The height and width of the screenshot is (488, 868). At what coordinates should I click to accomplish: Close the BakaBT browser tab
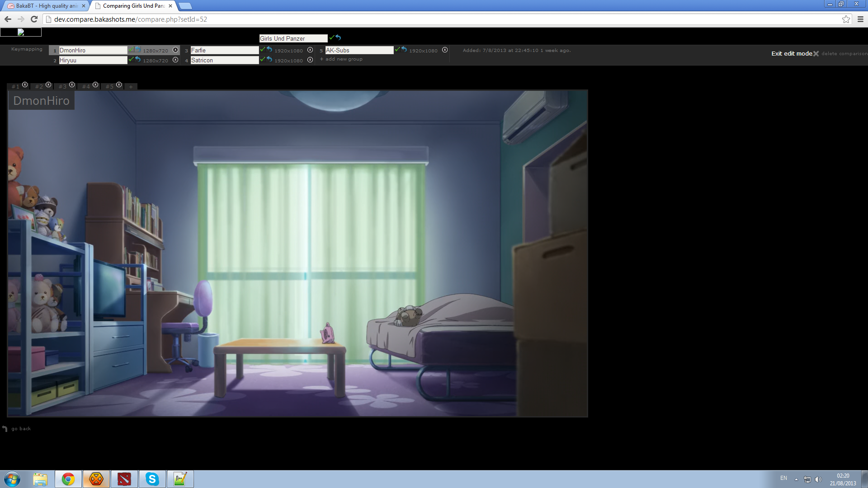83,6
